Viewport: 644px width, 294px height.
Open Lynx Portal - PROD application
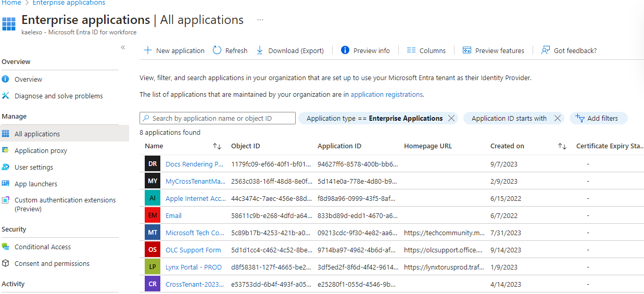pyautogui.click(x=194, y=267)
